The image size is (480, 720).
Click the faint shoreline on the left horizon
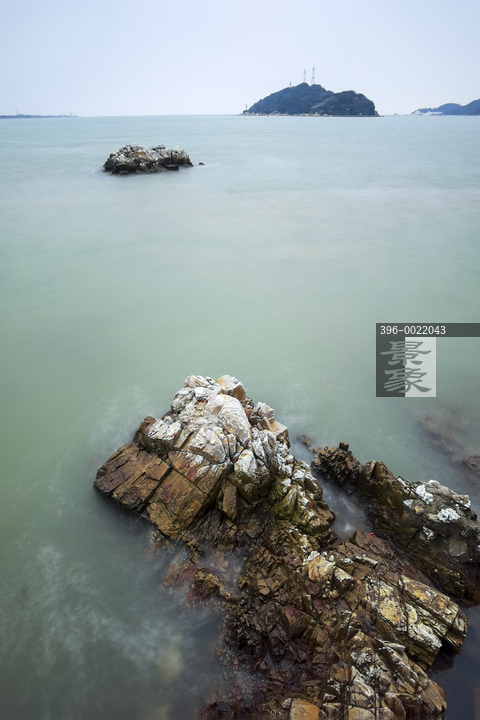[38, 115]
